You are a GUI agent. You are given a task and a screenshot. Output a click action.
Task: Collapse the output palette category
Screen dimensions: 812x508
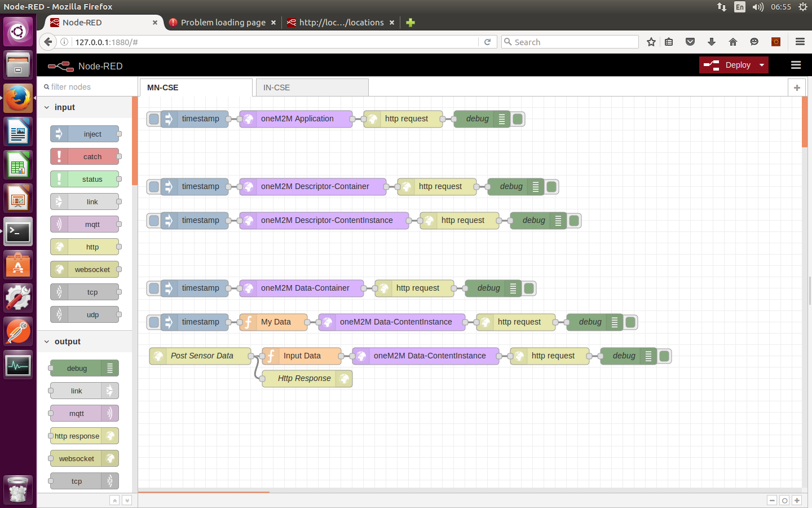47,341
